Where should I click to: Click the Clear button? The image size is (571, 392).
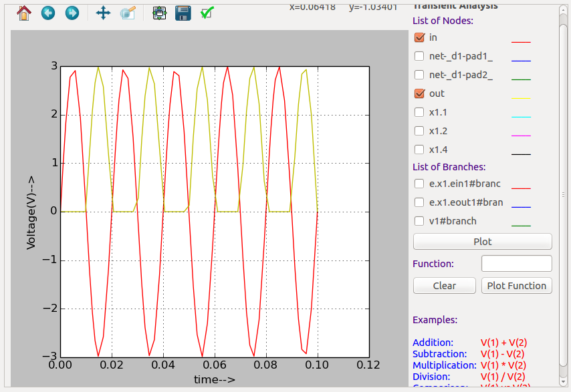(x=444, y=285)
